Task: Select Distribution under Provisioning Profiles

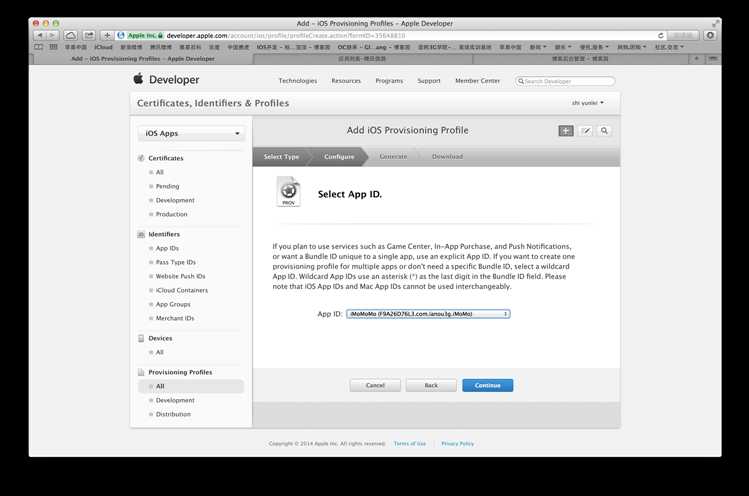Action: [173, 414]
